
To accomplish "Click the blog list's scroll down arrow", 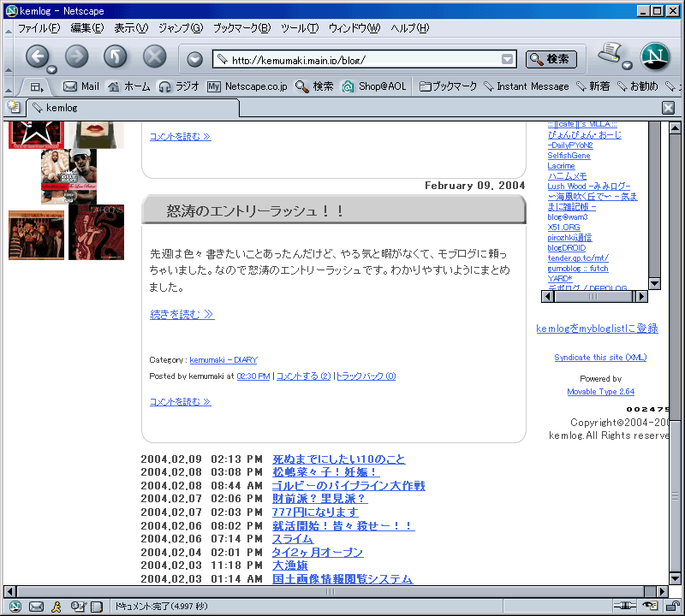I will pyautogui.click(x=654, y=283).
